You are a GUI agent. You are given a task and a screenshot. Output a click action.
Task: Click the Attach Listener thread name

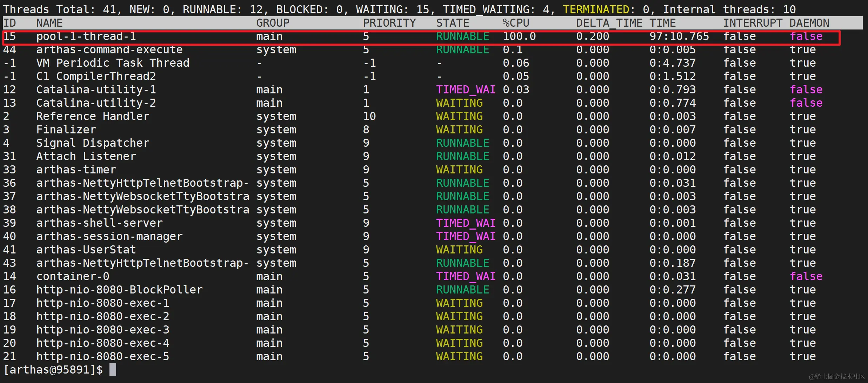point(86,157)
